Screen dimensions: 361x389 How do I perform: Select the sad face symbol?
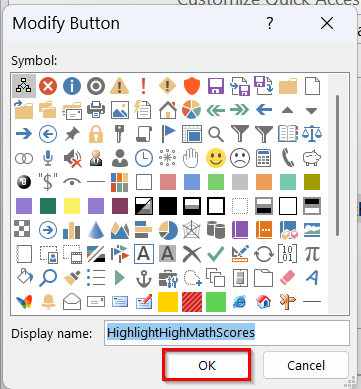(240, 158)
